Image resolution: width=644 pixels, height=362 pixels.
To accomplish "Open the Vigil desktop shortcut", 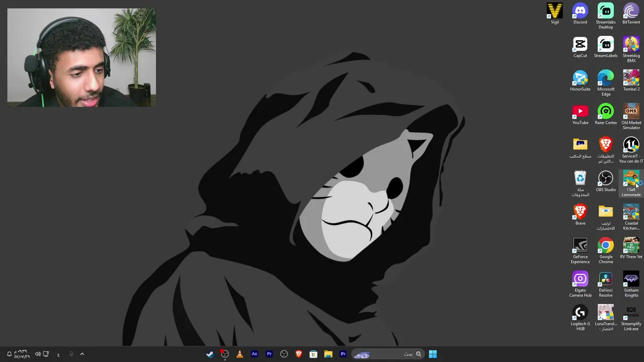I will pyautogui.click(x=554, y=14).
